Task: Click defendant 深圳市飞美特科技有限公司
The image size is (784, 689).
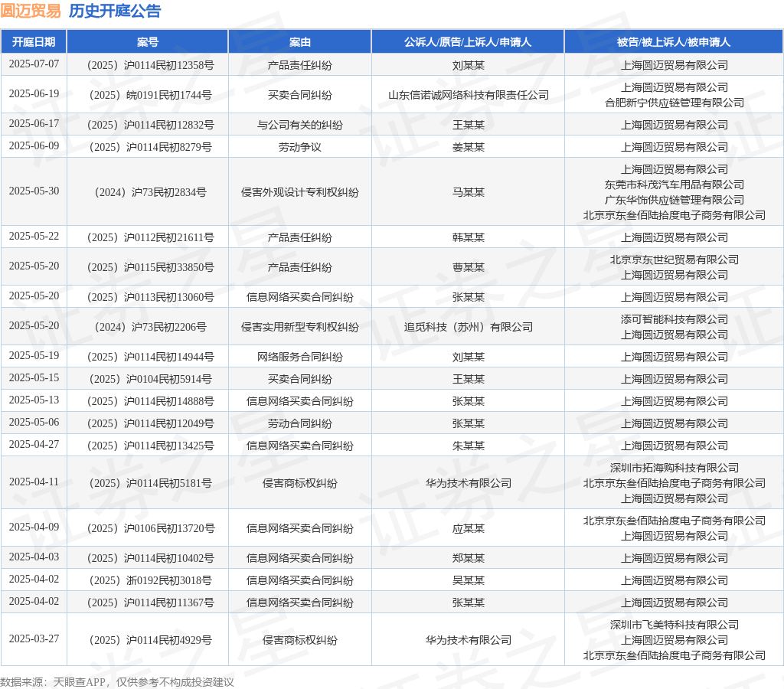Action: point(675,625)
